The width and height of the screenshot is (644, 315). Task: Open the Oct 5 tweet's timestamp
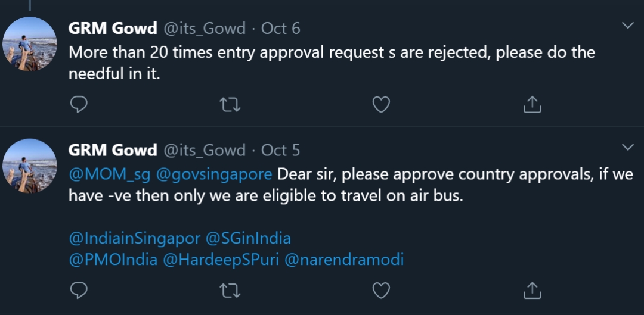pyautogui.click(x=280, y=151)
